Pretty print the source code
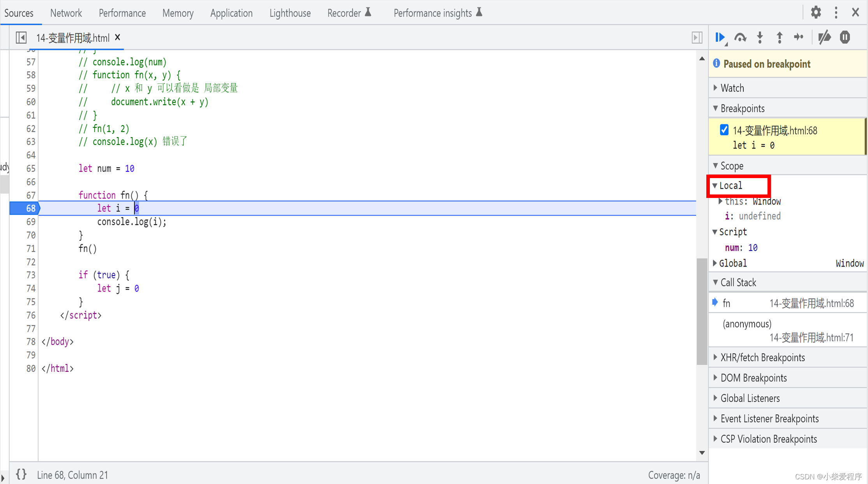 pyautogui.click(x=21, y=474)
